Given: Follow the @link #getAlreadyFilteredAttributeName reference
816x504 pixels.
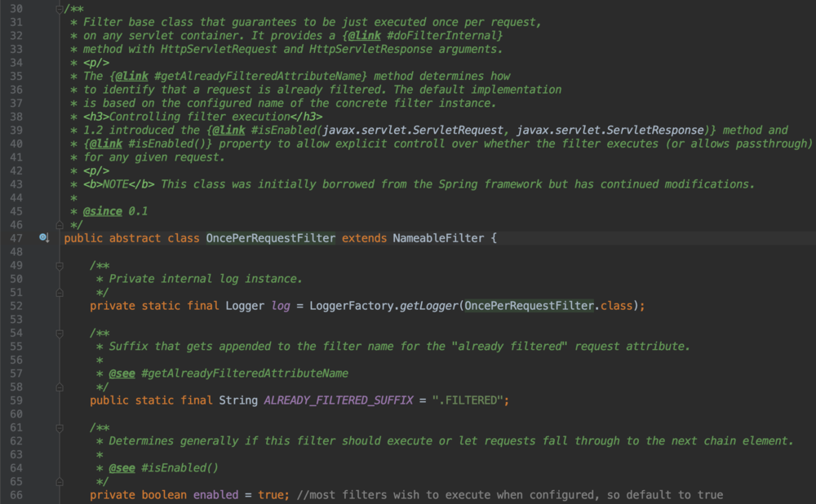Looking at the screenshot, I should click(238, 77).
